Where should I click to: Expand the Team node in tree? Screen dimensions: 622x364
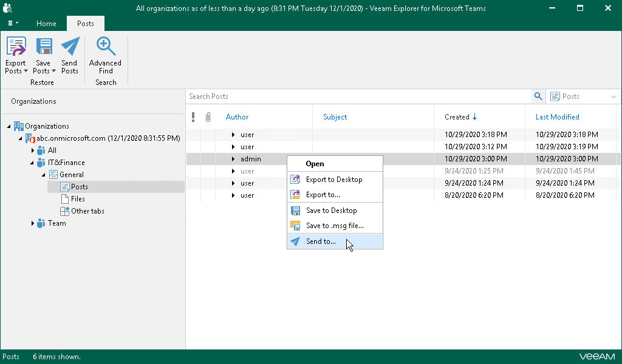click(33, 223)
